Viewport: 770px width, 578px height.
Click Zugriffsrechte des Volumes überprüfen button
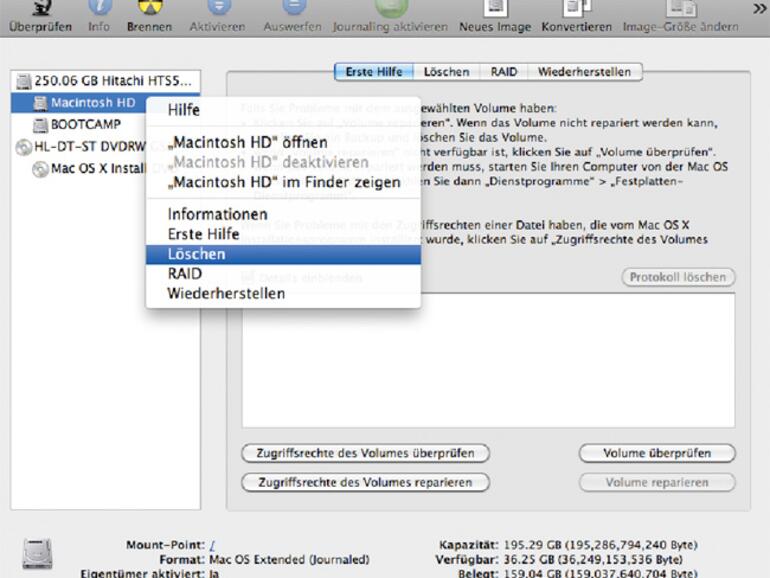point(365,453)
